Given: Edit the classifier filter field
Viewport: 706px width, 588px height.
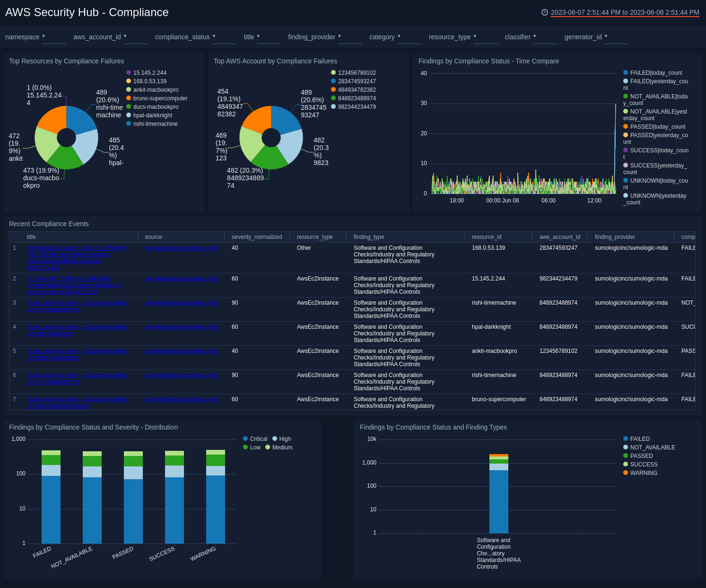Looking at the screenshot, I should [545, 37].
